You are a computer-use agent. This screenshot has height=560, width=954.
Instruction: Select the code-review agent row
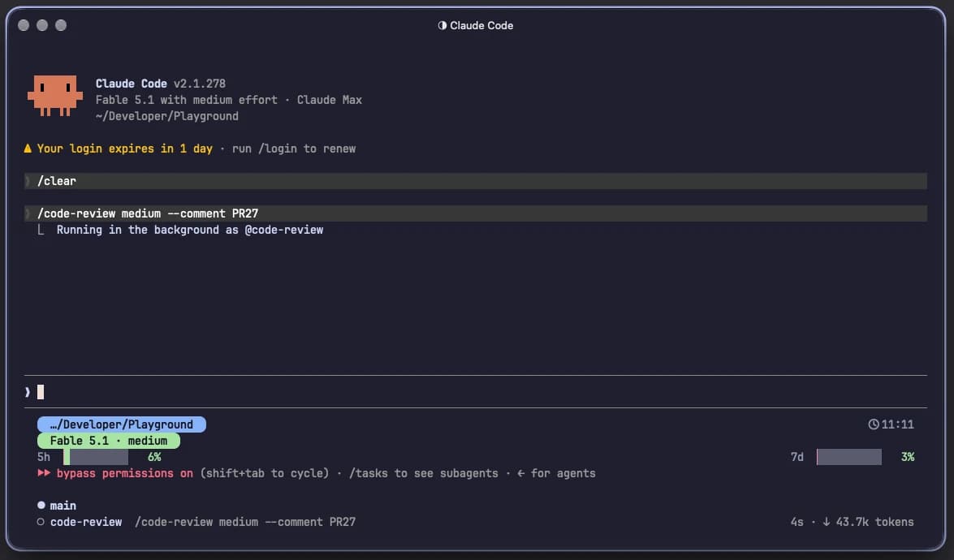476,522
